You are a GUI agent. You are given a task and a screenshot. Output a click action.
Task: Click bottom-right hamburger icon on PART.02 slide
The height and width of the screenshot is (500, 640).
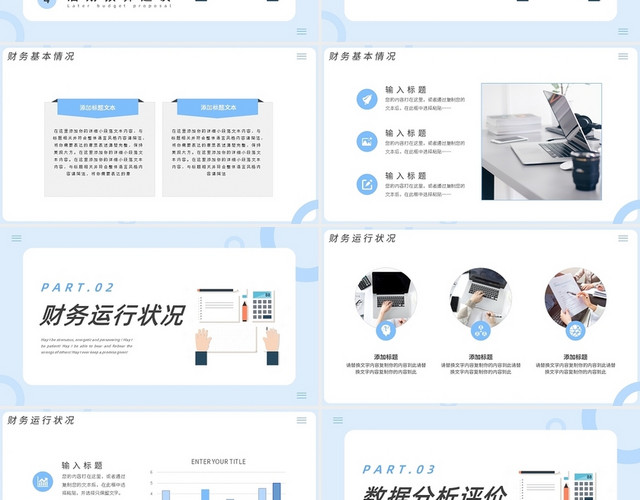pos(302,395)
